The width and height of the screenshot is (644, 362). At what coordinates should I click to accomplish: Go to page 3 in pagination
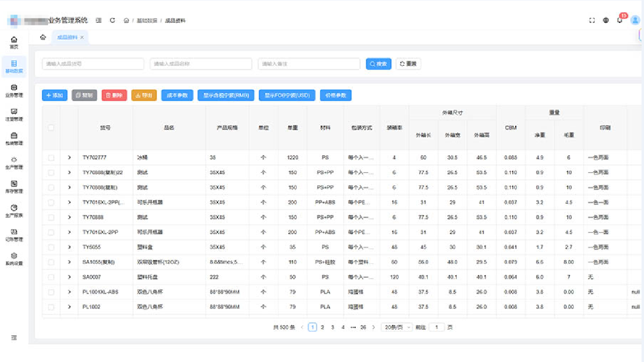pyautogui.click(x=333, y=327)
